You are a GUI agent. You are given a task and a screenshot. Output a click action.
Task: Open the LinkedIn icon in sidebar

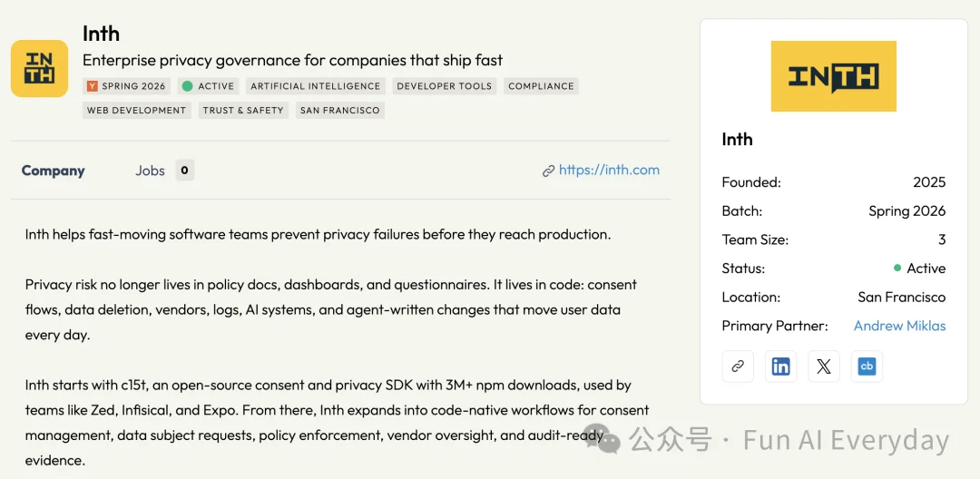[780, 367]
